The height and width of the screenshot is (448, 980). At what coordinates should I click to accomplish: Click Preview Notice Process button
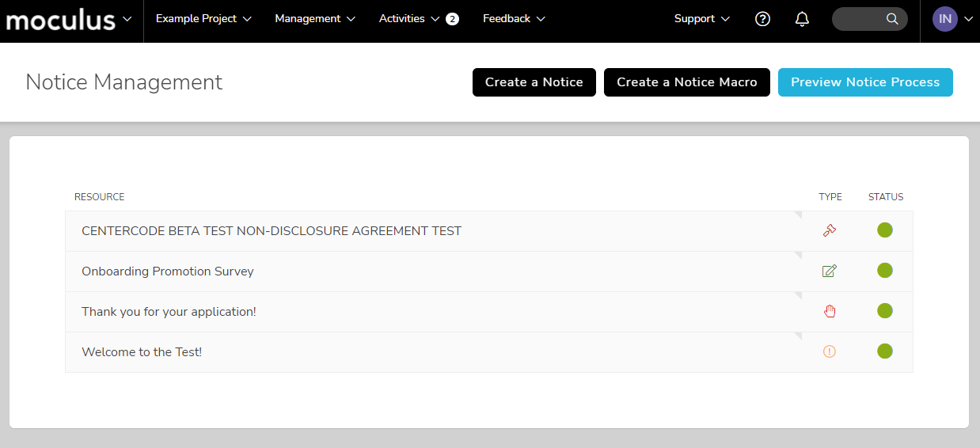pos(865,82)
